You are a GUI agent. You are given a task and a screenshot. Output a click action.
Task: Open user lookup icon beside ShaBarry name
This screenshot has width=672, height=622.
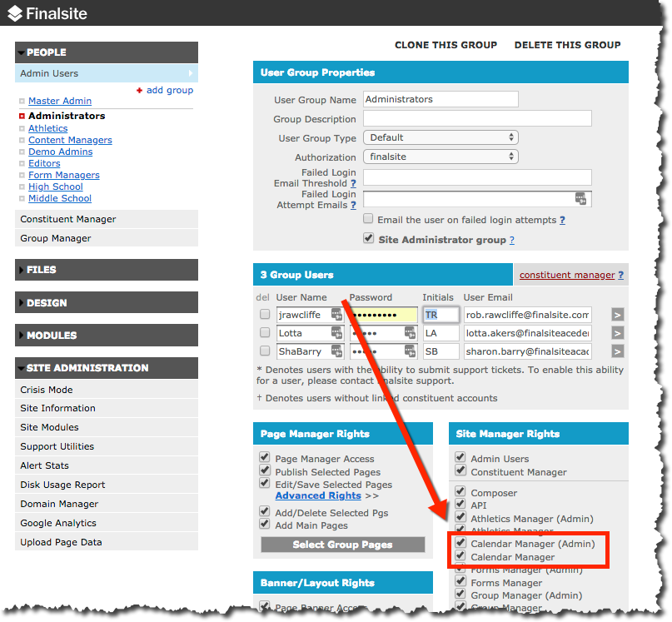click(x=337, y=351)
